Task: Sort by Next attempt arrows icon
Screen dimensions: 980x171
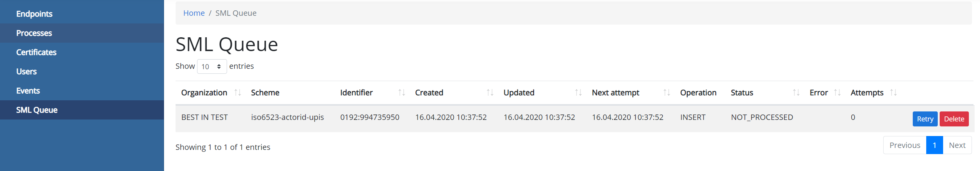Action: tap(667, 93)
